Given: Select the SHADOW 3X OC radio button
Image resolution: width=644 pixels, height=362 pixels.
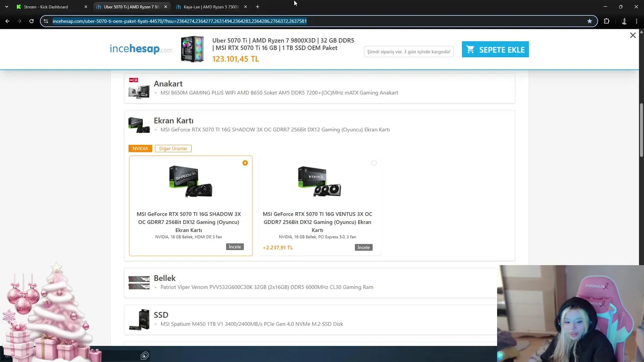Looking at the screenshot, I should (245, 163).
